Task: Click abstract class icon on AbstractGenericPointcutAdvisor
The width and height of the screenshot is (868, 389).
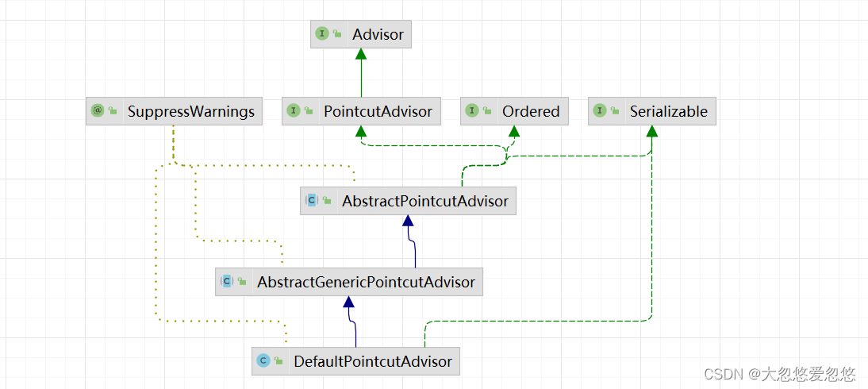Action: [x=226, y=282]
